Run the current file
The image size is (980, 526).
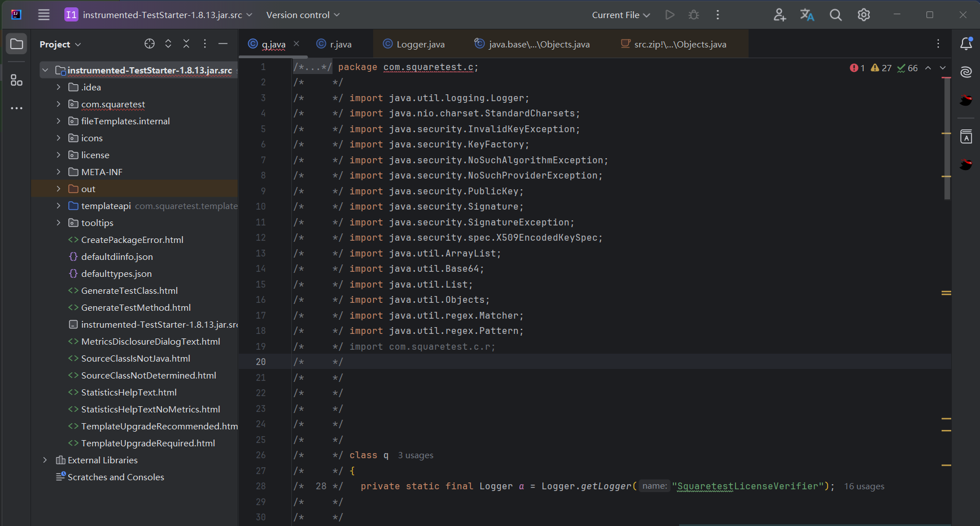pyautogui.click(x=670, y=15)
